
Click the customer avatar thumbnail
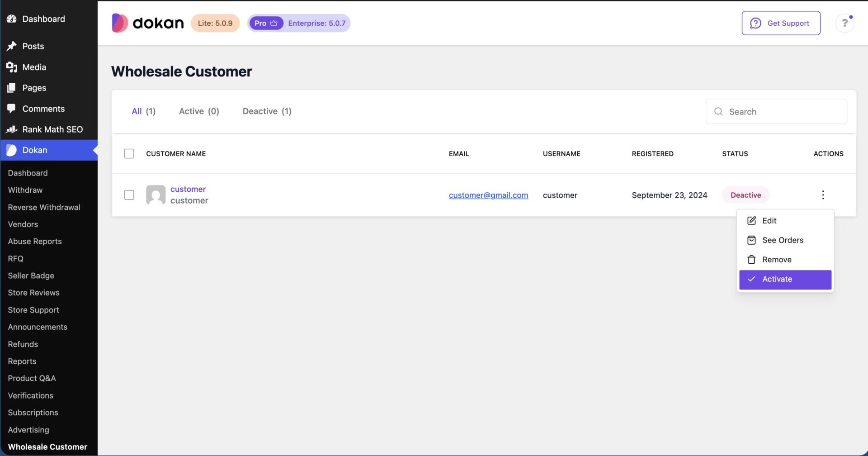[x=156, y=195]
